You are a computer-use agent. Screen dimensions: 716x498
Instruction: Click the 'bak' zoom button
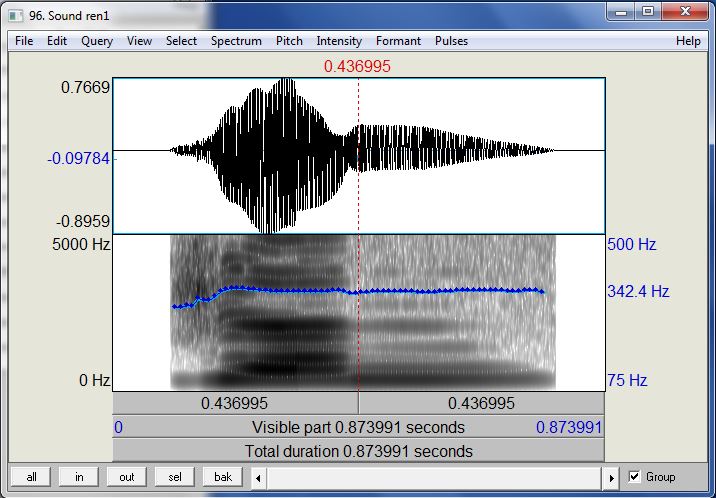pyautogui.click(x=223, y=477)
